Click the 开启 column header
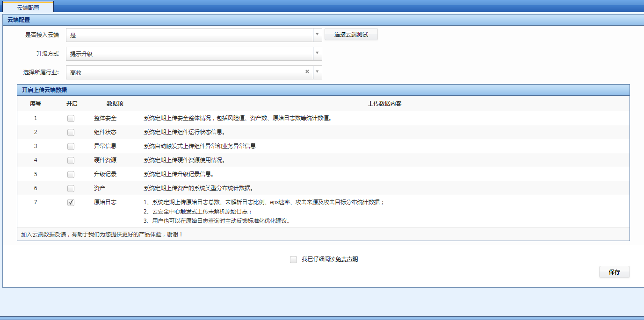The image size is (644, 320). click(x=72, y=104)
